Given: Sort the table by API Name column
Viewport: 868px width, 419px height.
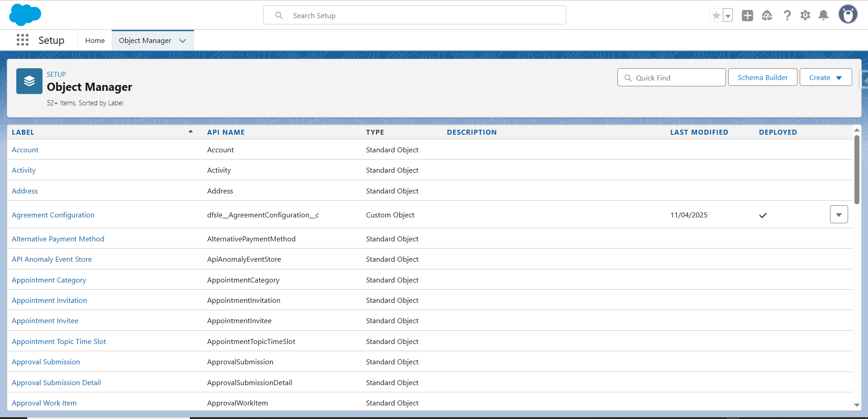Looking at the screenshot, I should pyautogui.click(x=226, y=132).
